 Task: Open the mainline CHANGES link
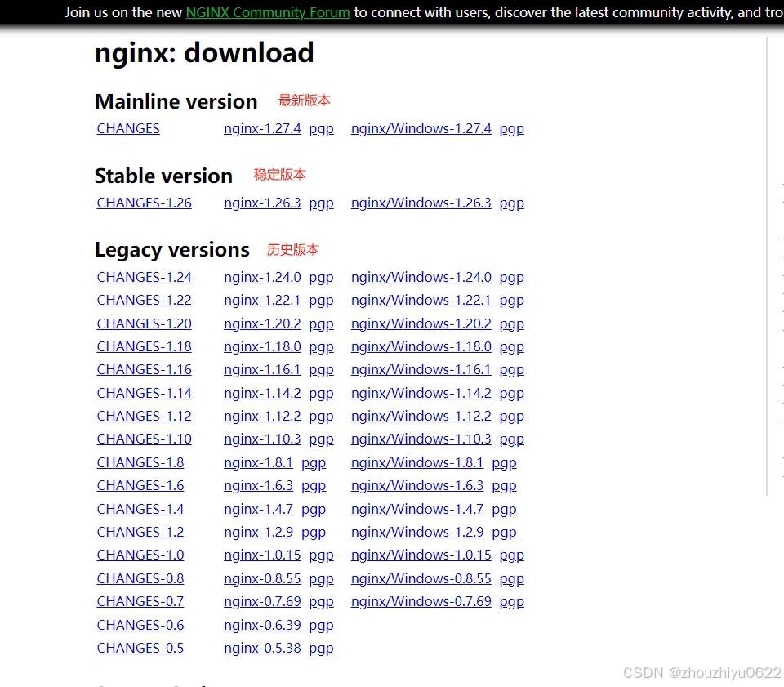128,128
